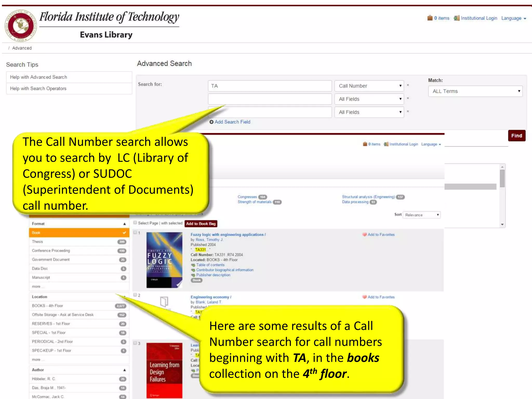
Task: Click the Congresses topic link
Action: (x=247, y=197)
